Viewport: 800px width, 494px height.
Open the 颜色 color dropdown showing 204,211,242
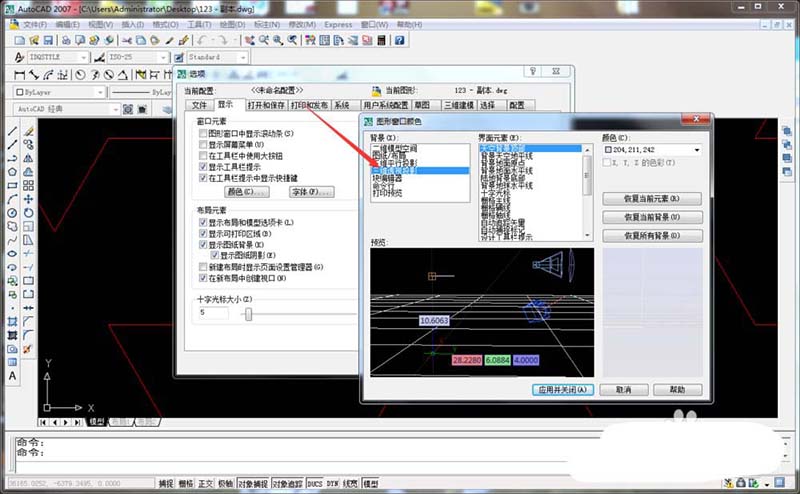[657, 150]
